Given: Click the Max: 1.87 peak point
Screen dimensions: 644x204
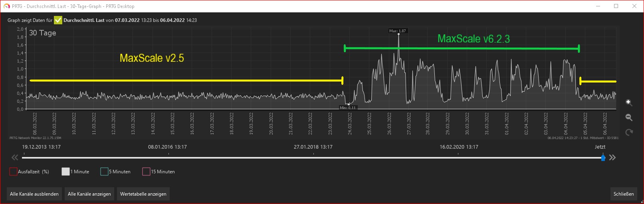Looking at the screenshot, I should [x=398, y=34].
